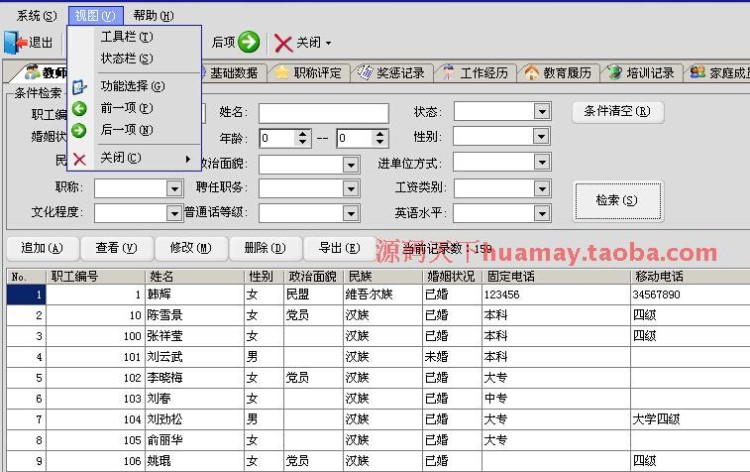
Task: Click the 婚姻状况 column header
Action: [x=452, y=276]
